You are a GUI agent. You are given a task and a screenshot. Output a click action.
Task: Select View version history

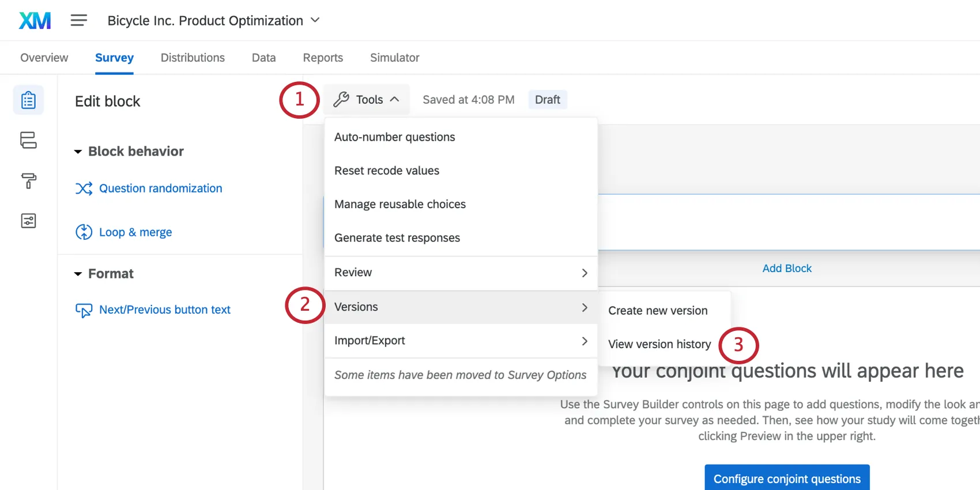point(659,344)
